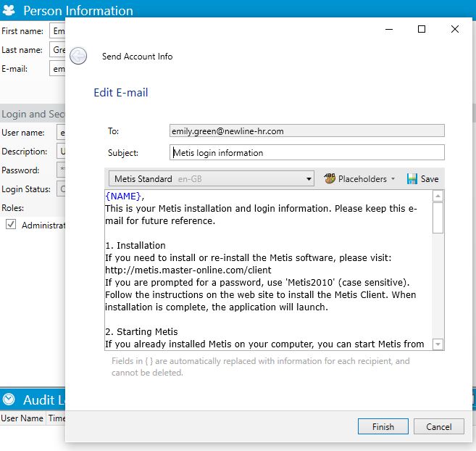Click the To email address field
Screen dimensions: 476x451
(x=307, y=131)
